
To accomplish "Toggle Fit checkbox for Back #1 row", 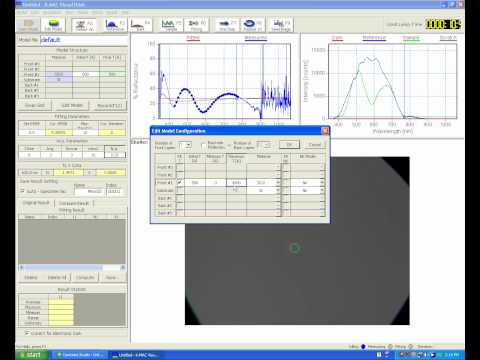I will (x=180, y=198).
